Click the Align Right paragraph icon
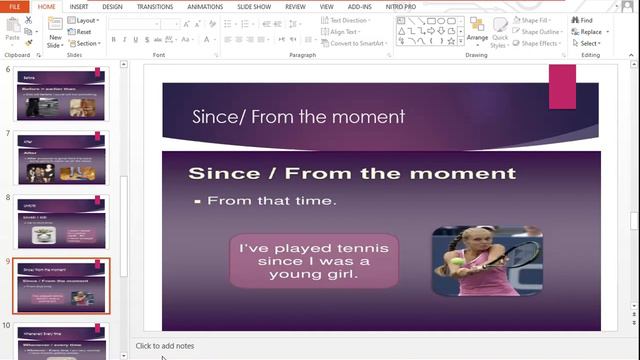Screen dimensions: 640x360 250,40
